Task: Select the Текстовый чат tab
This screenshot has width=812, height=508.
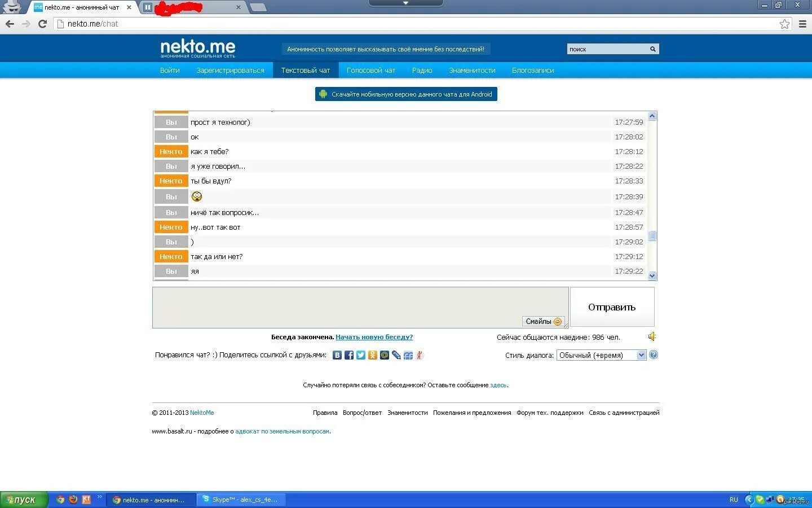Action: click(306, 70)
